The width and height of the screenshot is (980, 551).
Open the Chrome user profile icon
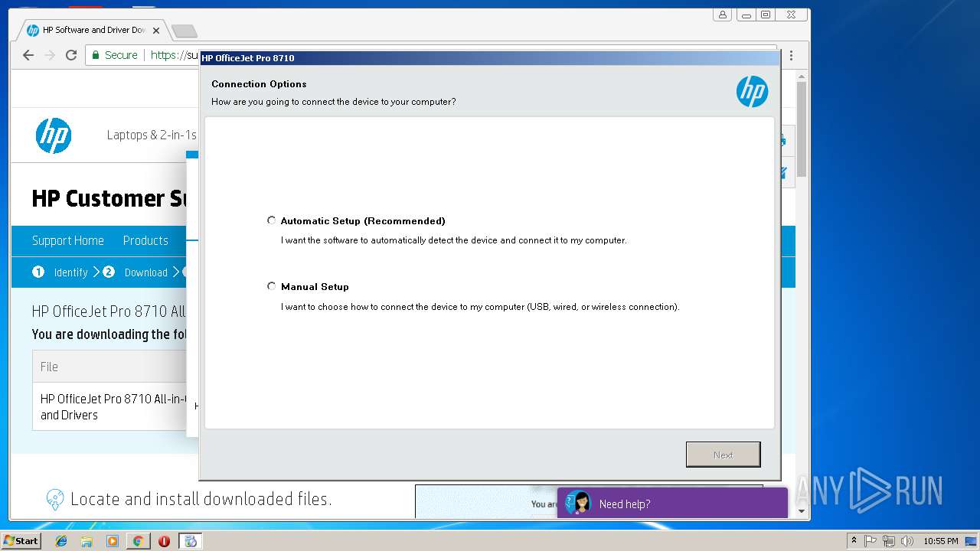[x=723, y=15]
